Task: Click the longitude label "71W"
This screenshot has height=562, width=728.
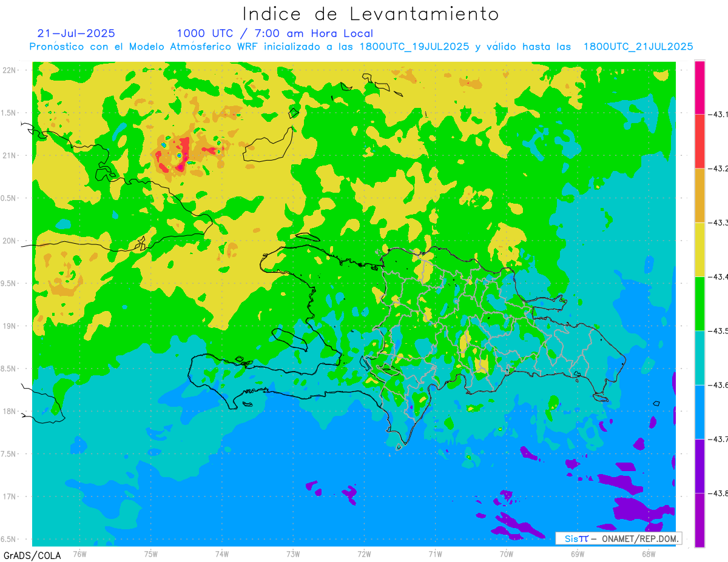Action: [x=435, y=554]
